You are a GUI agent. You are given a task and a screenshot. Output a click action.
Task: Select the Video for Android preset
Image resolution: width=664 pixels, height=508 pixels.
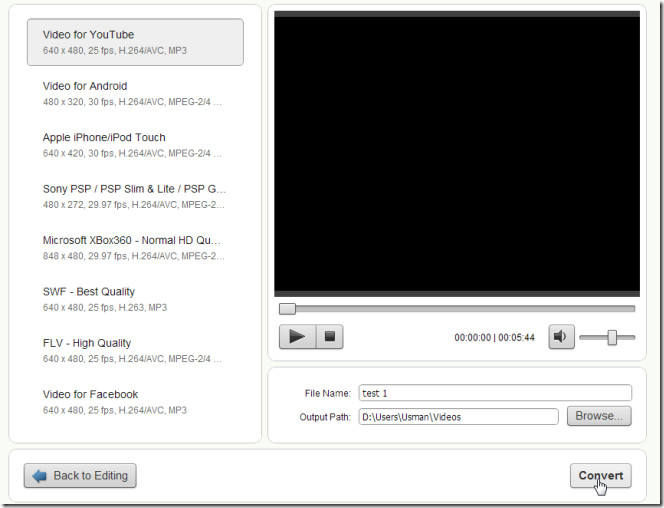point(135,94)
